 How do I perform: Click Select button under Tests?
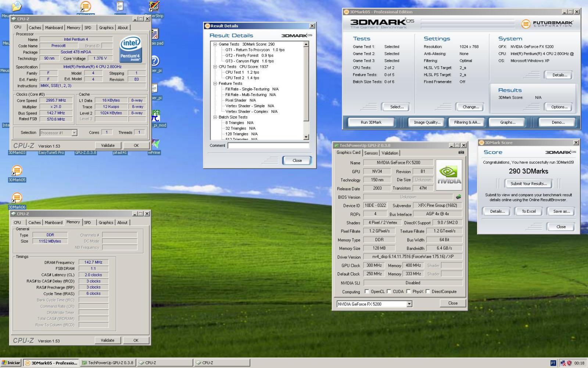point(397,107)
